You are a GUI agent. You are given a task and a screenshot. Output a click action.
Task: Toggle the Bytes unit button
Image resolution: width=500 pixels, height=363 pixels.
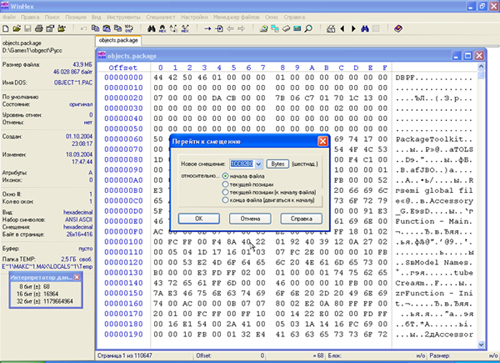(x=278, y=164)
